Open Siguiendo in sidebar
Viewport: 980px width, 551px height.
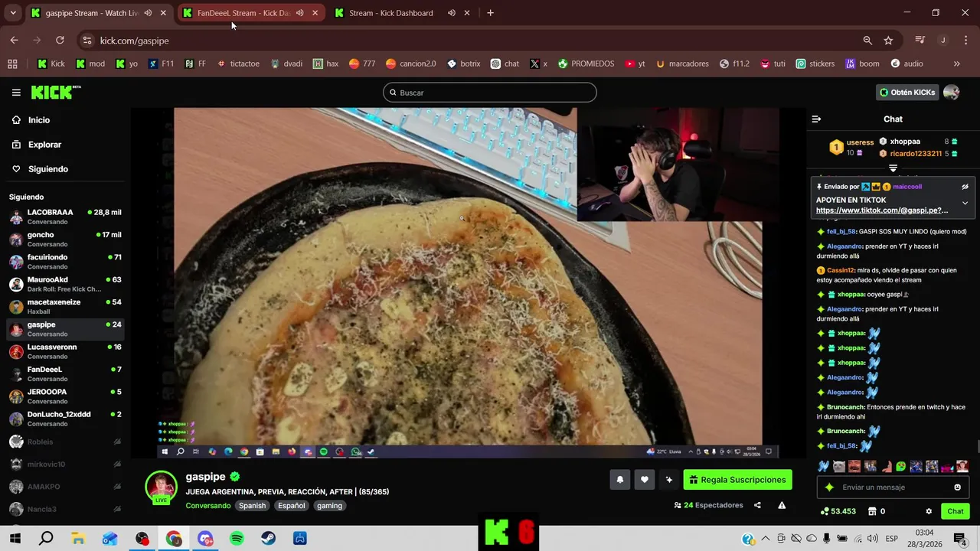(x=48, y=169)
